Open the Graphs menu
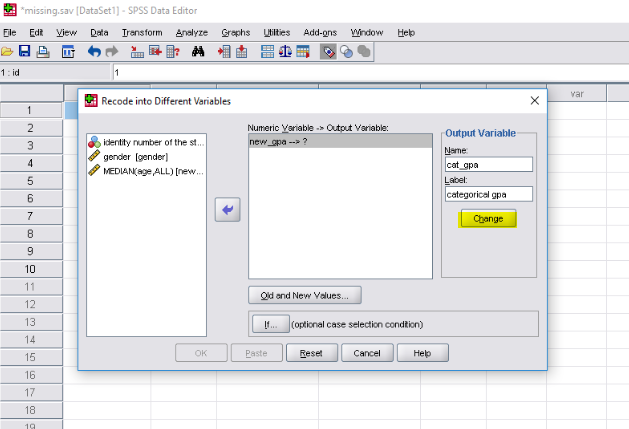 tap(235, 33)
